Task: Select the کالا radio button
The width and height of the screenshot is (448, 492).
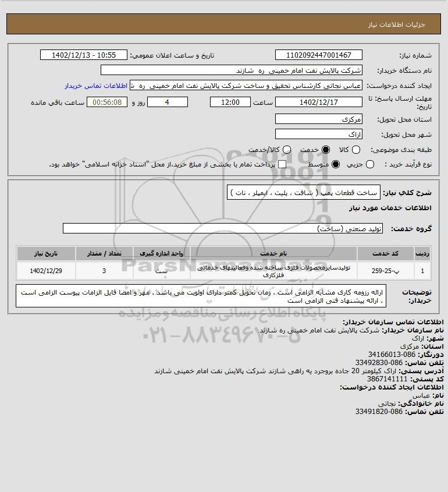Action: [356, 150]
